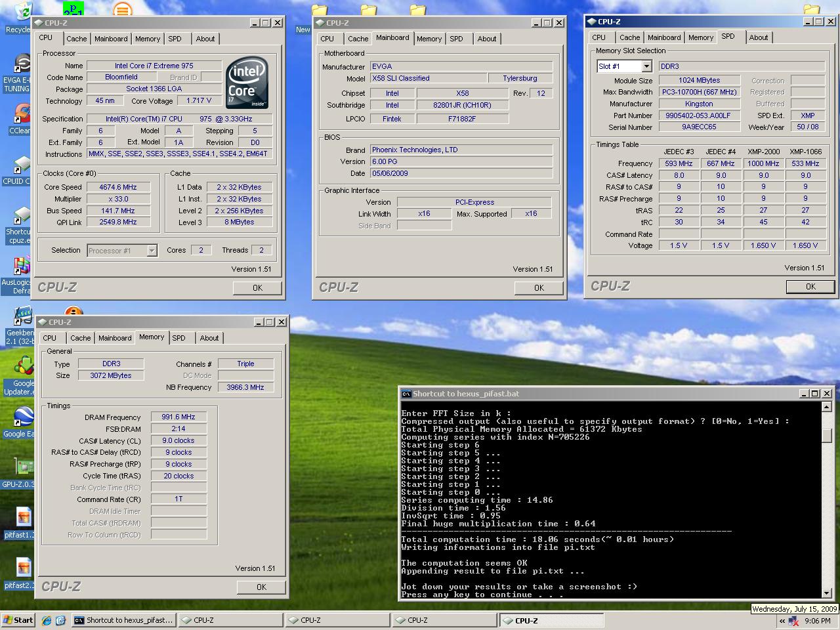Click command prompt scrollbar up arrow
Viewport: 840px width, 630px height.
[x=827, y=408]
